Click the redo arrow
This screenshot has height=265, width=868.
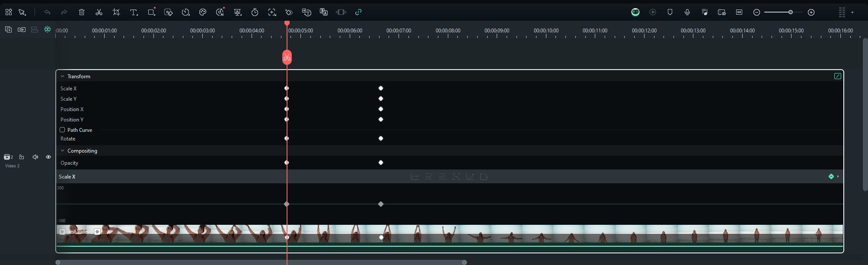tap(64, 12)
